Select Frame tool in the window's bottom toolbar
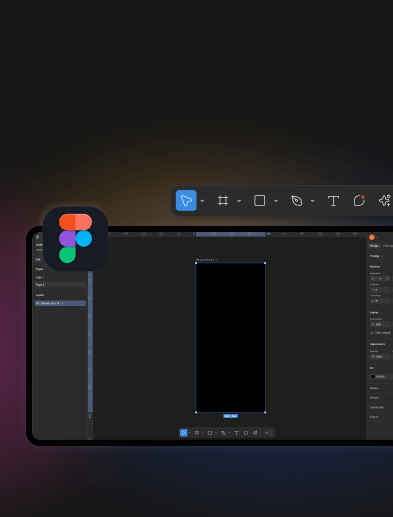This screenshot has width=393, height=517. [x=197, y=433]
